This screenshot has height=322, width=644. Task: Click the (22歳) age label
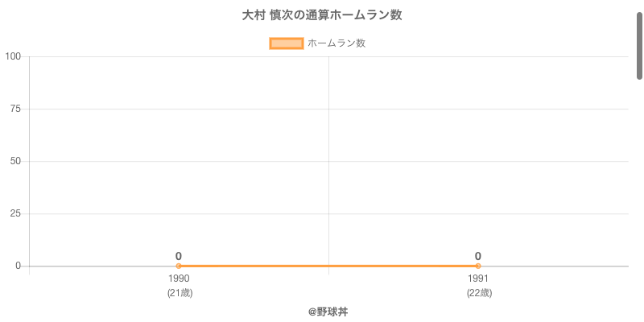point(478,293)
